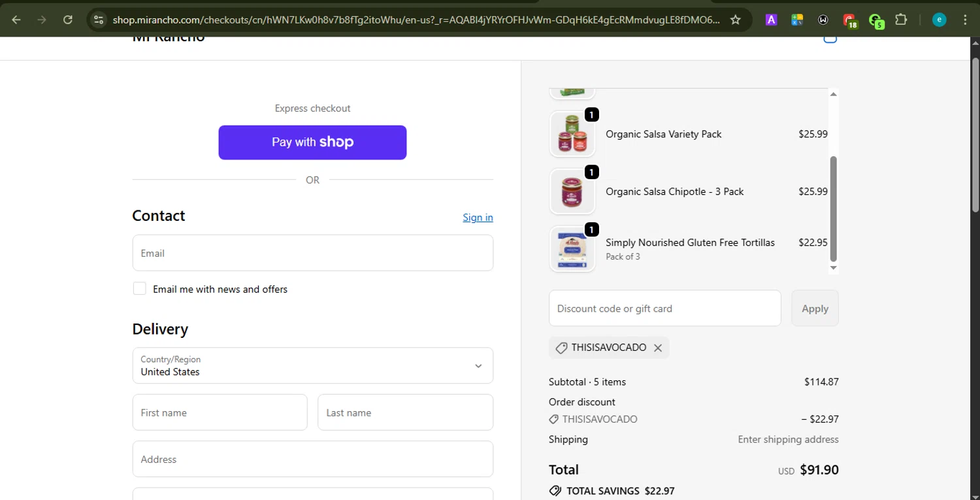
Task: Open the black circular W extension
Action: click(823, 20)
